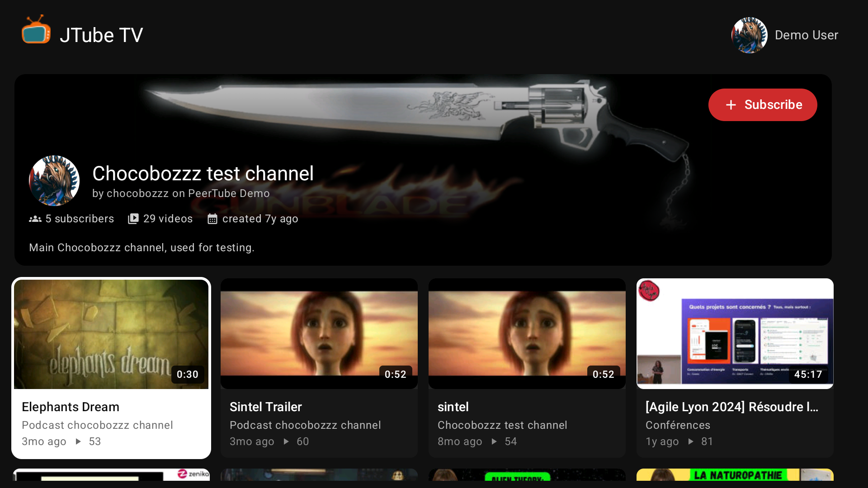This screenshot has width=868, height=488.
Task: Click the '1y ago' text on Agile Lyon card
Action: [662, 441]
